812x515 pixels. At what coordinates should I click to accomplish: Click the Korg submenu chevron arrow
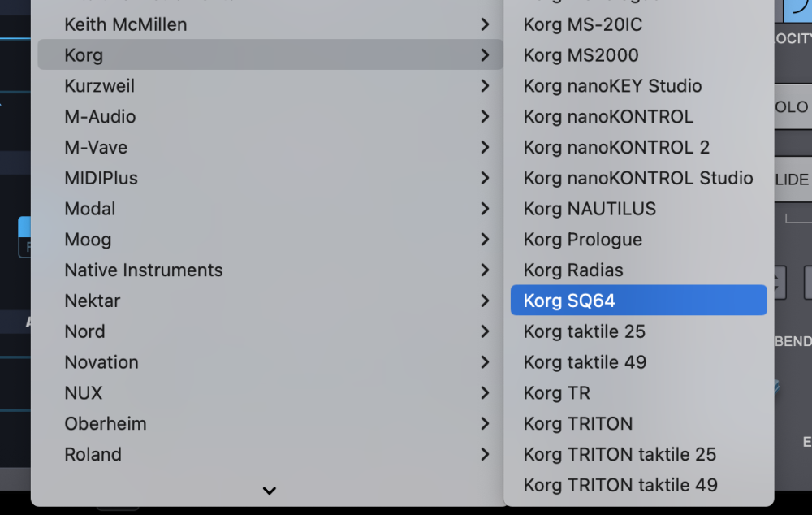[x=485, y=55]
